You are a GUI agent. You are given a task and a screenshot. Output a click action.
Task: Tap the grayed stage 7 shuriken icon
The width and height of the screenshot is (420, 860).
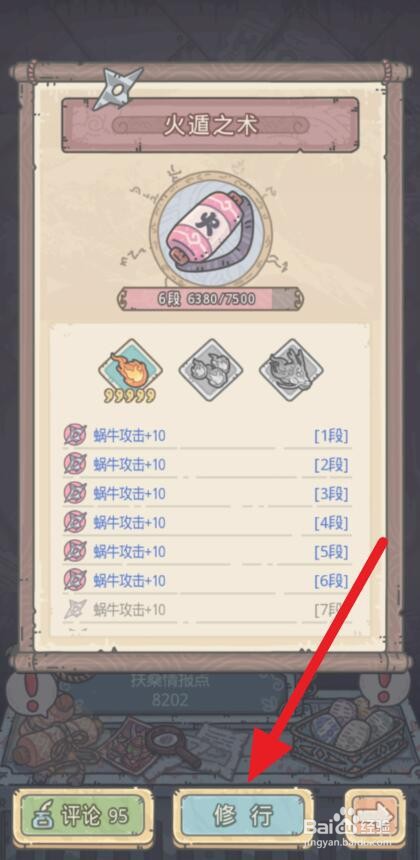[x=75, y=609]
